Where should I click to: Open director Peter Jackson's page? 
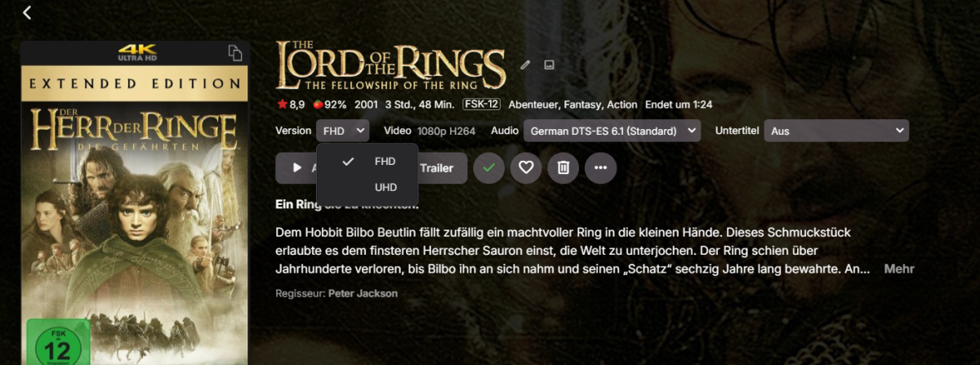pyautogui.click(x=363, y=293)
